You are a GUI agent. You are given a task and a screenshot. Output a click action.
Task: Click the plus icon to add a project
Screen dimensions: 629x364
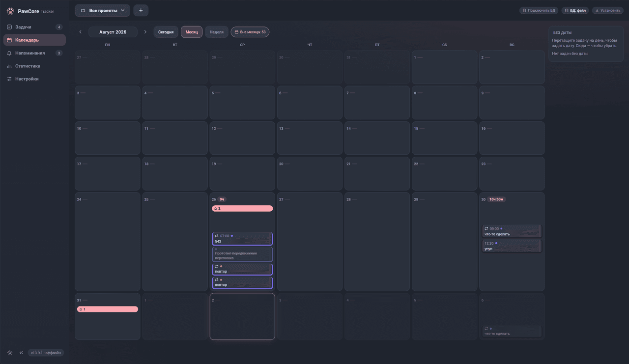point(141,10)
